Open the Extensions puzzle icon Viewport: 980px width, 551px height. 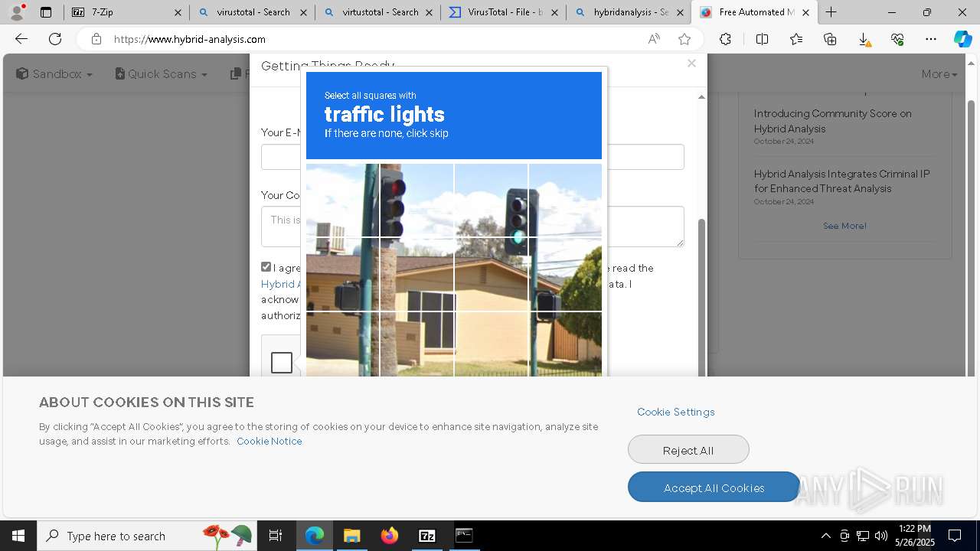[725, 39]
